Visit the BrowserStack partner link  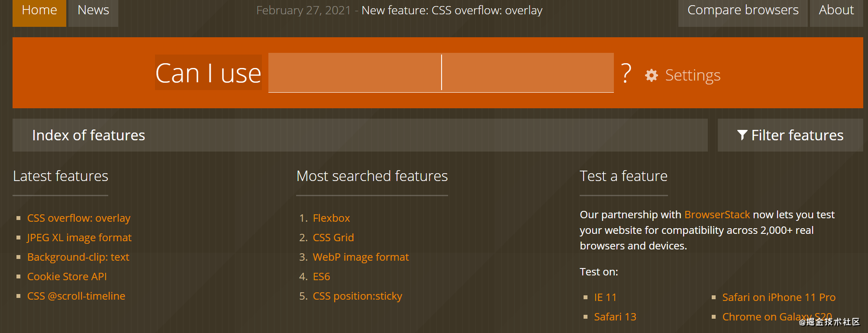tap(717, 214)
